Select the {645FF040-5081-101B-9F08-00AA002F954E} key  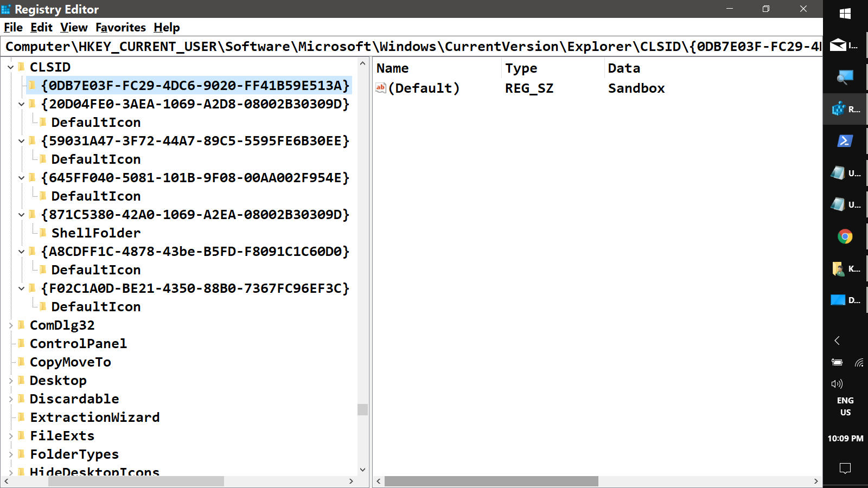tap(195, 178)
